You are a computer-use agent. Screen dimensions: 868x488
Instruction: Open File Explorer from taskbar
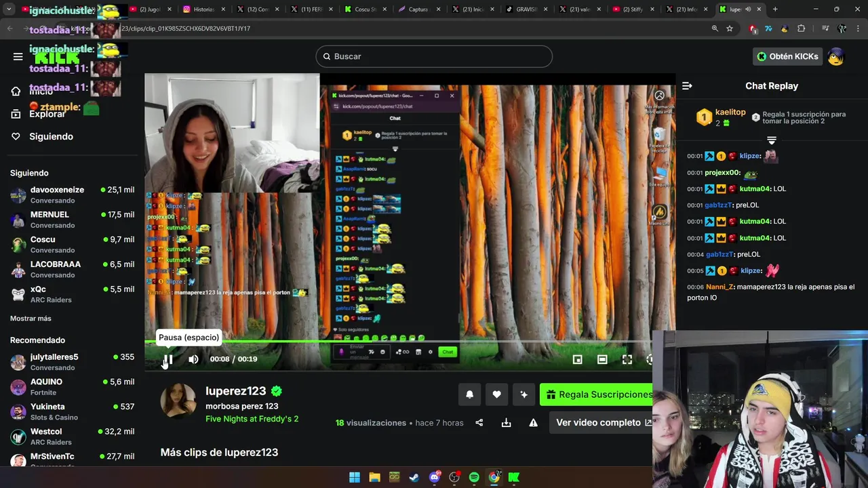point(374,477)
